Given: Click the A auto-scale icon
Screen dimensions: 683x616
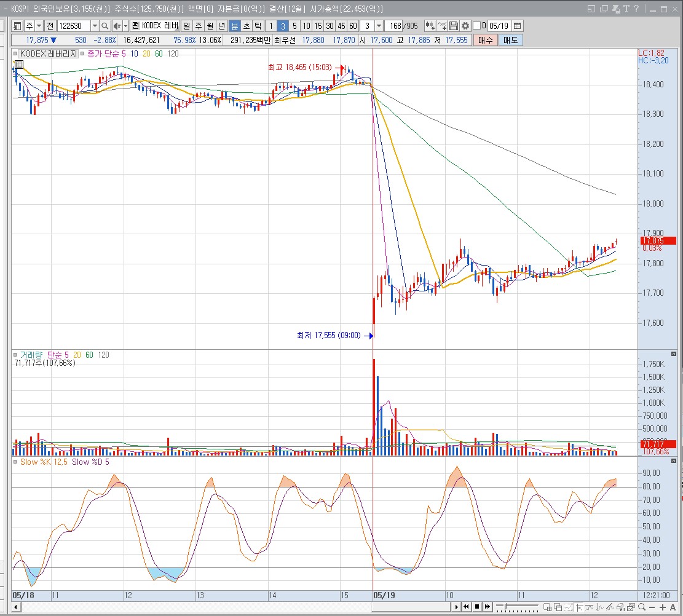Looking at the screenshot, I should point(673,607).
